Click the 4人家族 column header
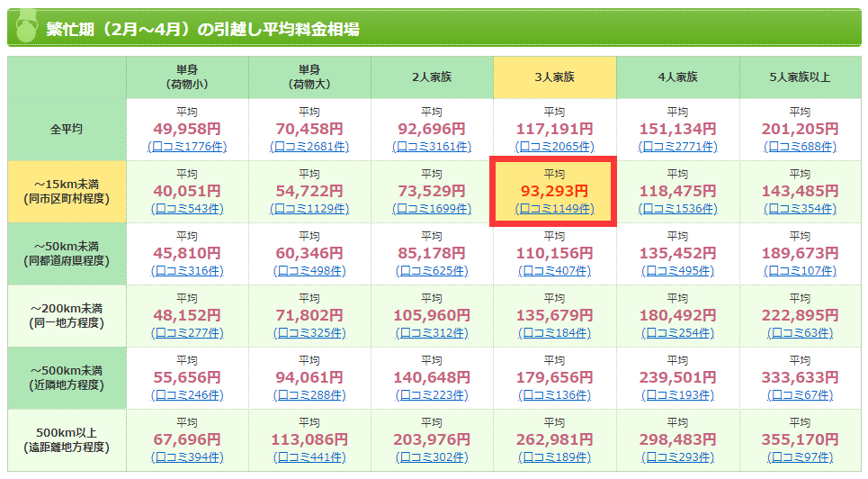Screen dimensions: 868x479 (677, 77)
